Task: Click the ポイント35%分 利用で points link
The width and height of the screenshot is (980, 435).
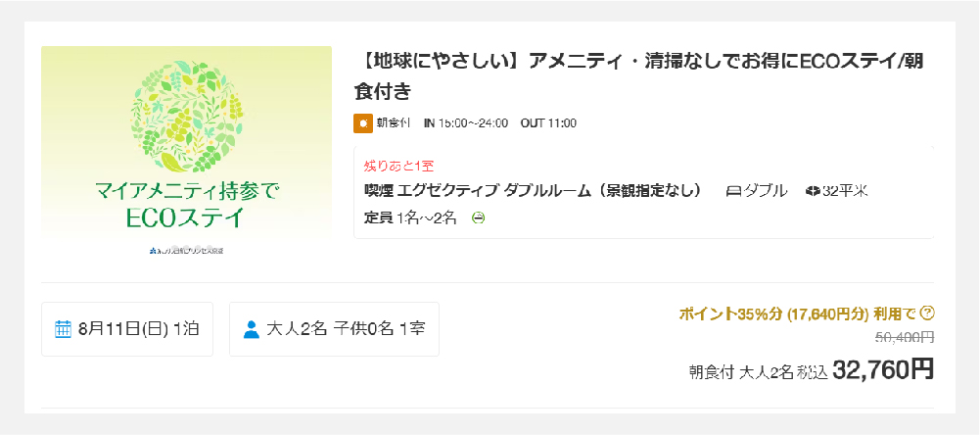Action: [x=797, y=314]
